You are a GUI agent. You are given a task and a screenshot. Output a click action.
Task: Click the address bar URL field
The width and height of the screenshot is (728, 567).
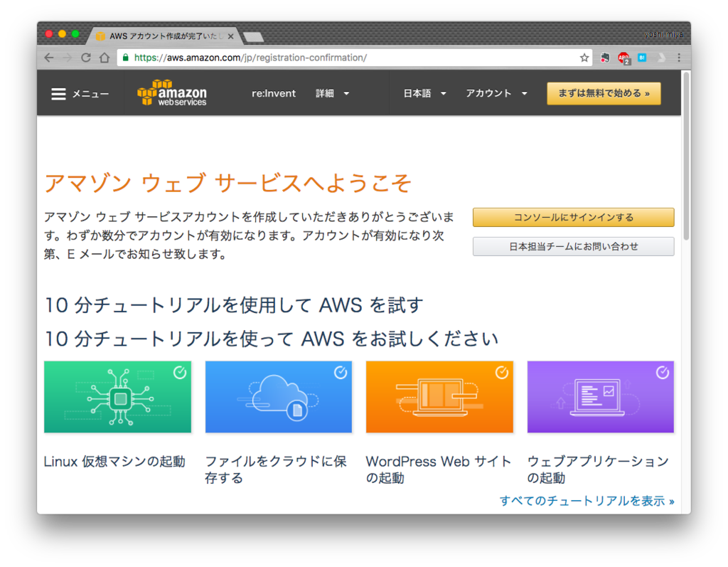point(348,58)
